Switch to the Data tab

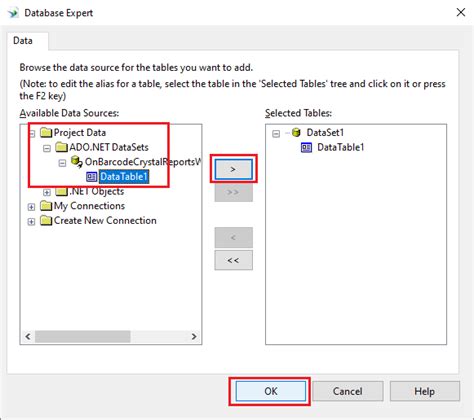[x=23, y=41]
